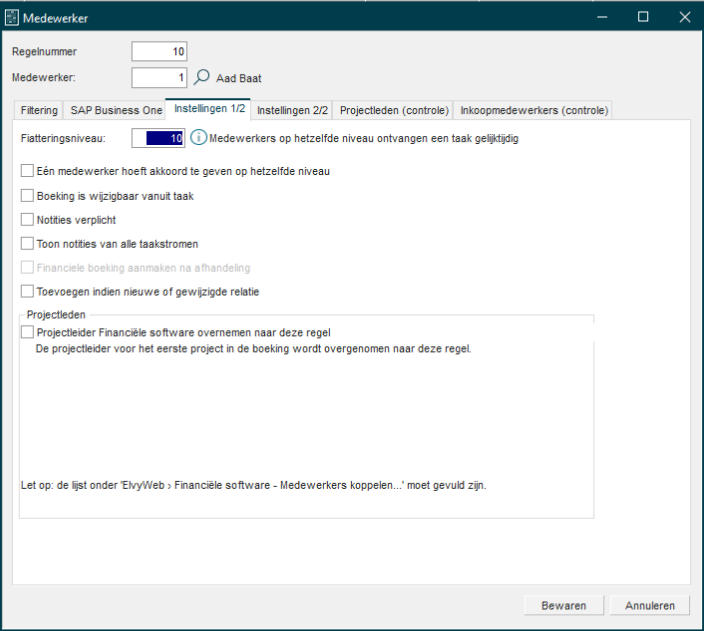Open the Projectleden (controle) tab
This screenshot has height=631, width=704.
[393, 110]
